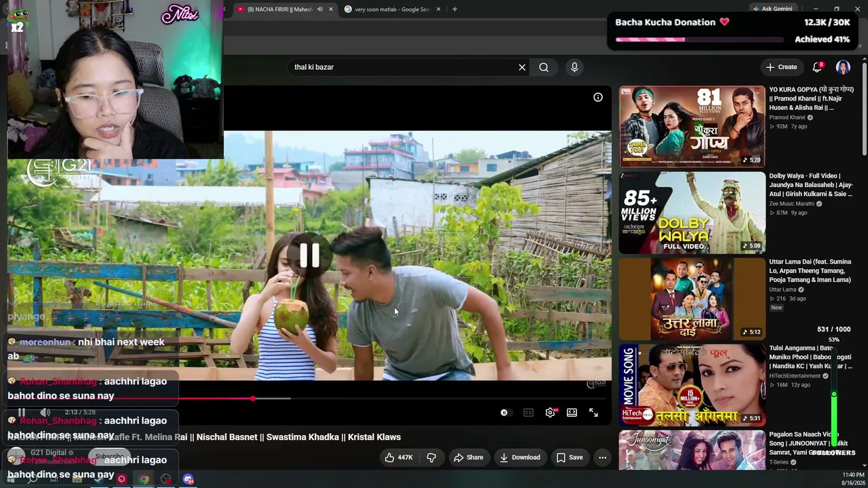Open the Dolby Walya Full Video title
The image size is (868, 488).
click(811, 184)
